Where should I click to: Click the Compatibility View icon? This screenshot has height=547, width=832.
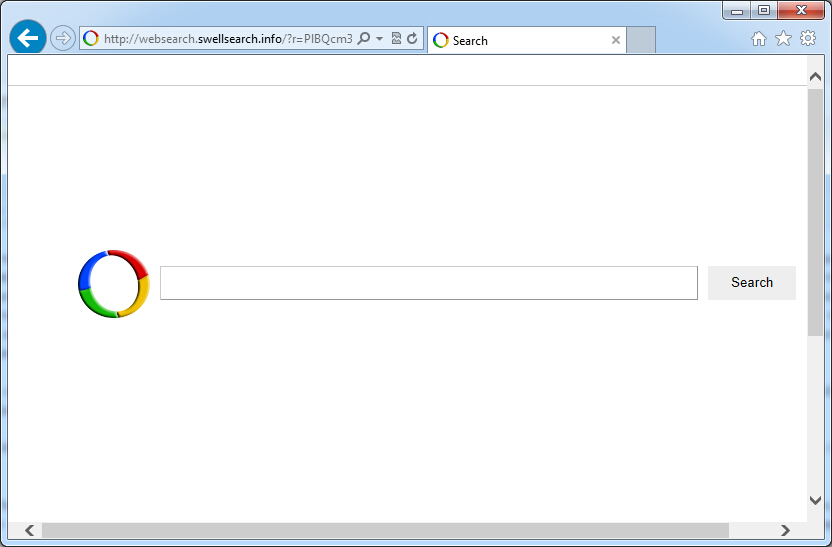pyautogui.click(x=396, y=38)
